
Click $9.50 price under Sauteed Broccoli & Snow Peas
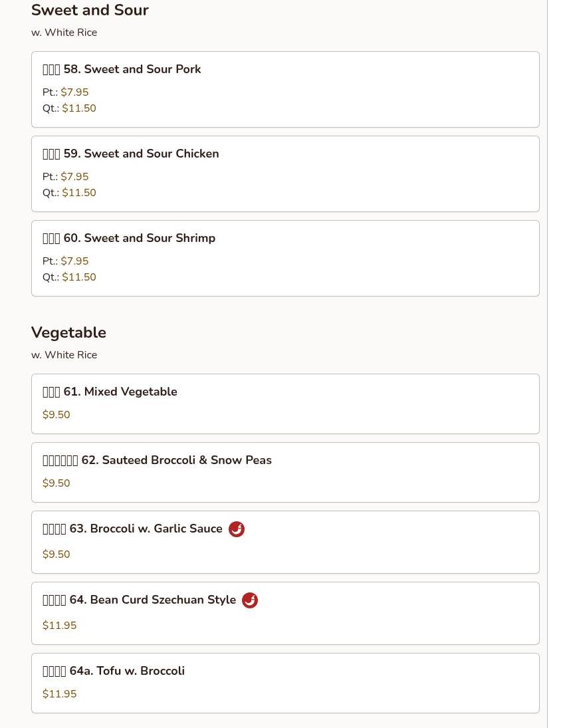pos(56,483)
